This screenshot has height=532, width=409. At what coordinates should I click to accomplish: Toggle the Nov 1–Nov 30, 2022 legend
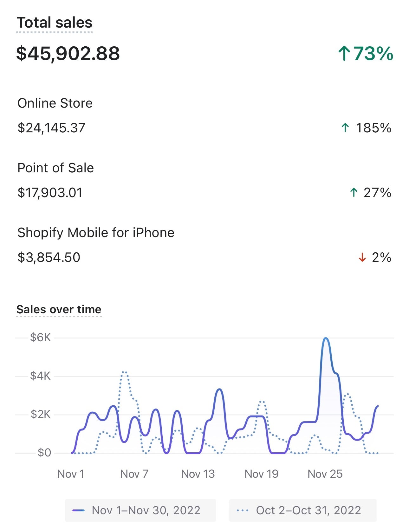(140, 510)
